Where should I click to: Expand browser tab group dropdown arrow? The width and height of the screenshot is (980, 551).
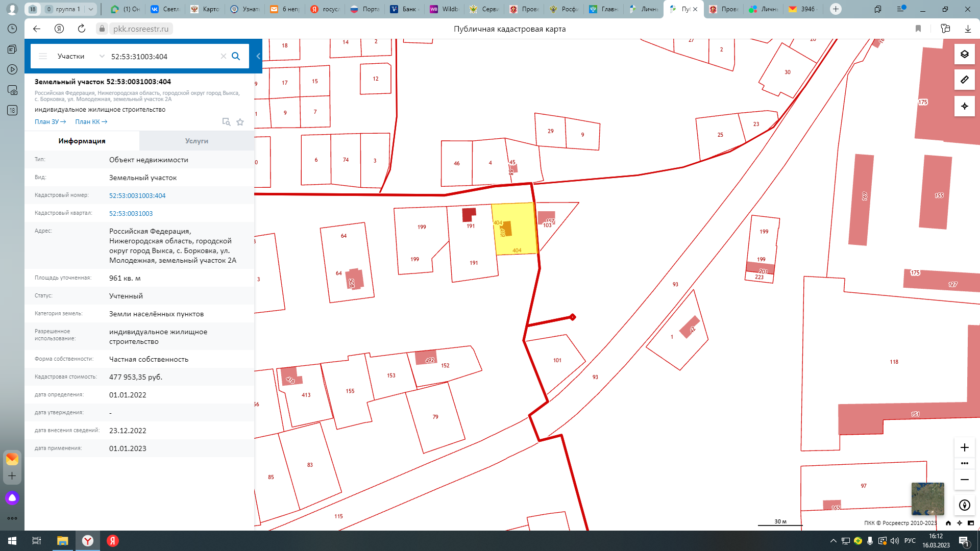click(x=90, y=9)
